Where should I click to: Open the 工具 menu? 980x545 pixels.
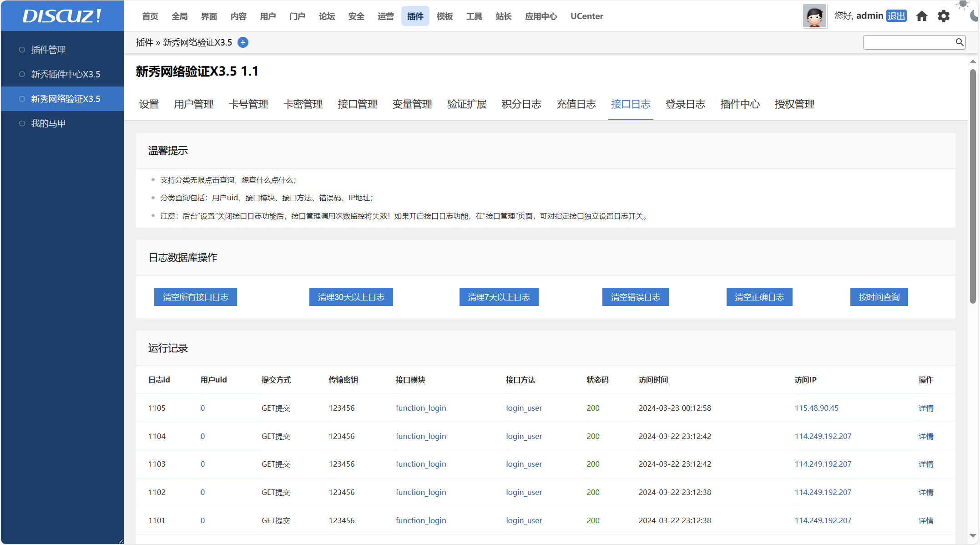tap(474, 16)
